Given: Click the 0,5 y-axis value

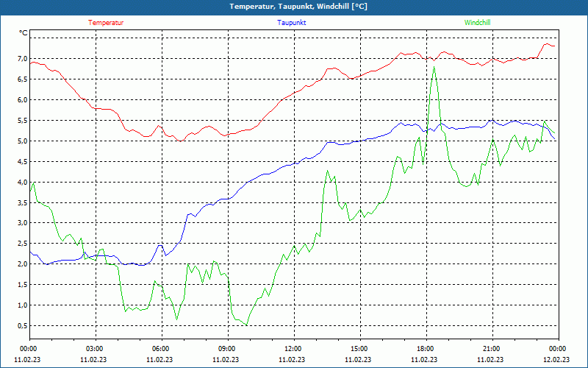Looking at the screenshot, I should (x=23, y=325).
